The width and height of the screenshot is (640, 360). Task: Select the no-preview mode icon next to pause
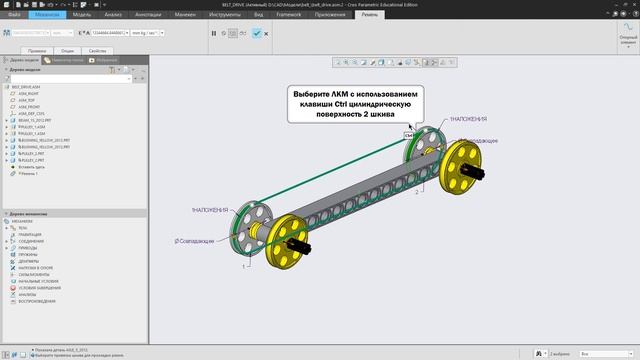[x=224, y=33]
